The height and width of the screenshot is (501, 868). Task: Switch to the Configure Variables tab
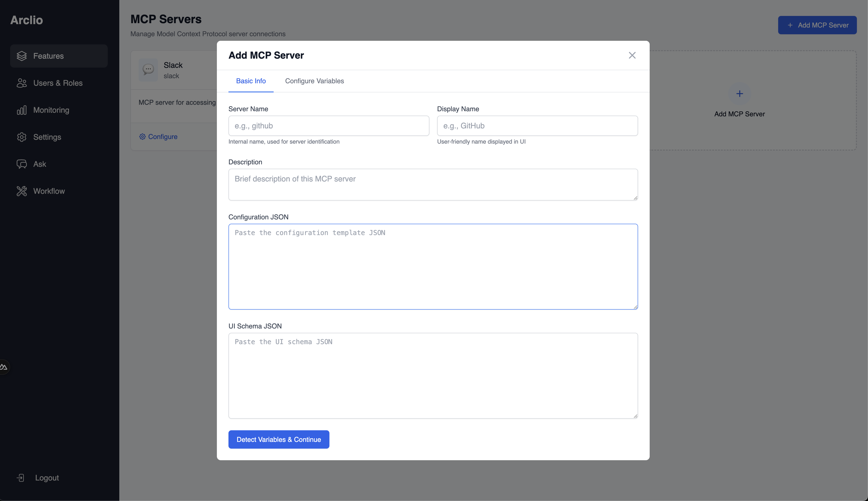coord(314,81)
